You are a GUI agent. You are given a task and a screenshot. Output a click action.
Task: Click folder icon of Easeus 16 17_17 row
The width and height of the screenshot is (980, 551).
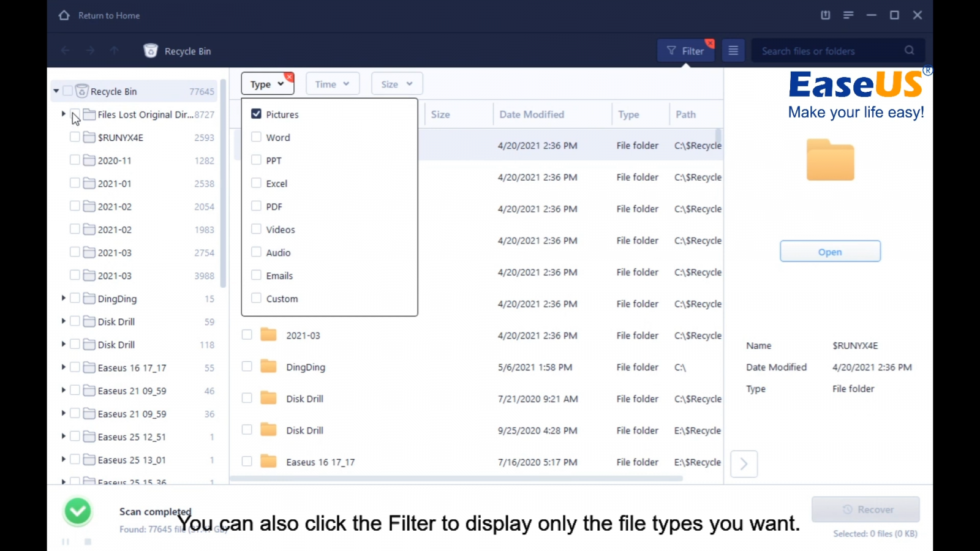click(268, 462)
